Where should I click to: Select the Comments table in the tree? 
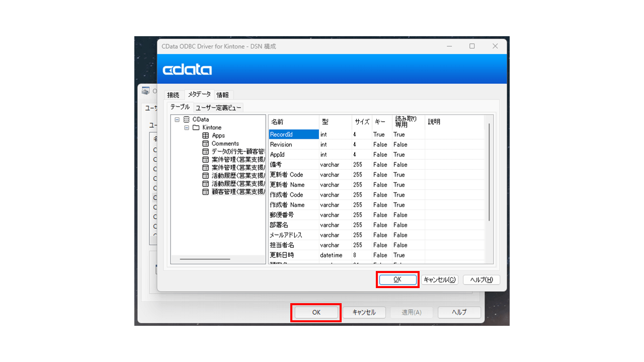tap(225, 144)
